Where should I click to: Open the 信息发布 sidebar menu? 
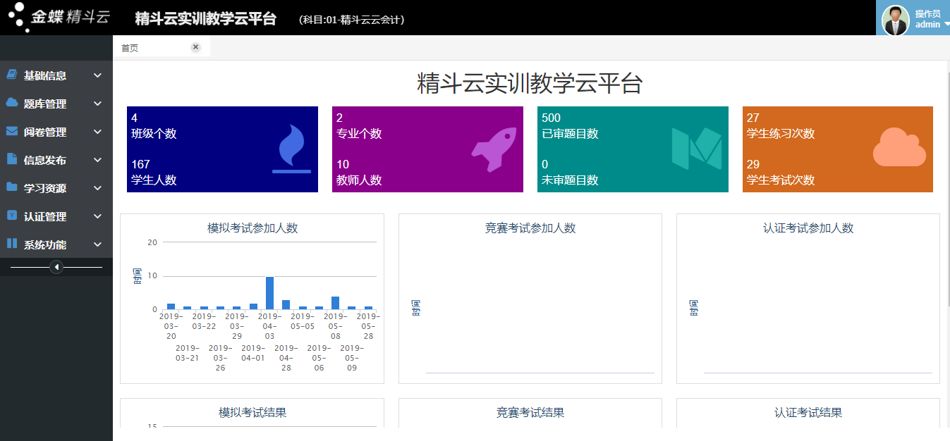coord(56,160)
